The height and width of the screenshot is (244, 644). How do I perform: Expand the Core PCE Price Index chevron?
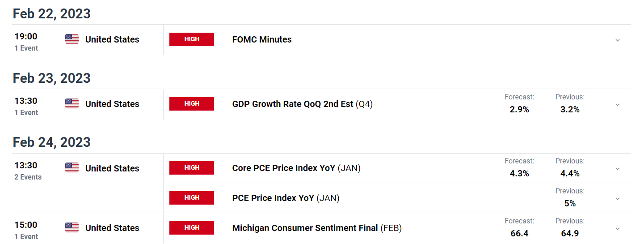pyautogui.click(x=618, y=169)
